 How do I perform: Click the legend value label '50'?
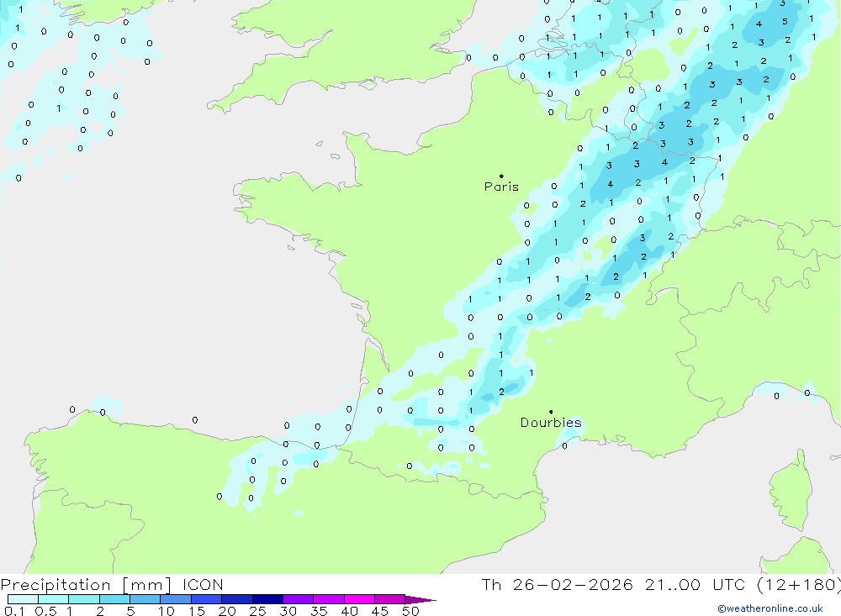tap(410, 611)
